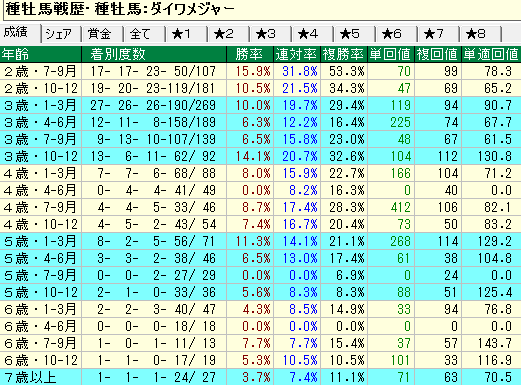Open the ★3 tab
521x385 pixels.
(x=271, y=34)
